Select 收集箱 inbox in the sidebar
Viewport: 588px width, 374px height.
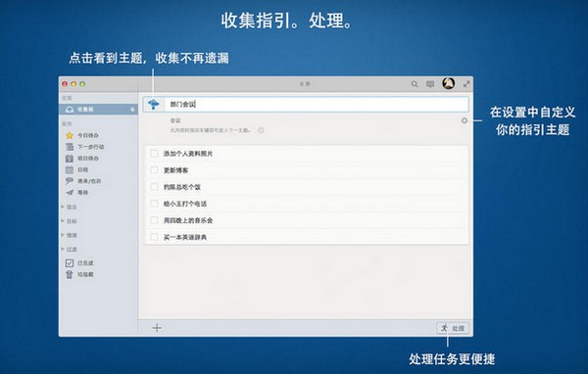[99, 110]
